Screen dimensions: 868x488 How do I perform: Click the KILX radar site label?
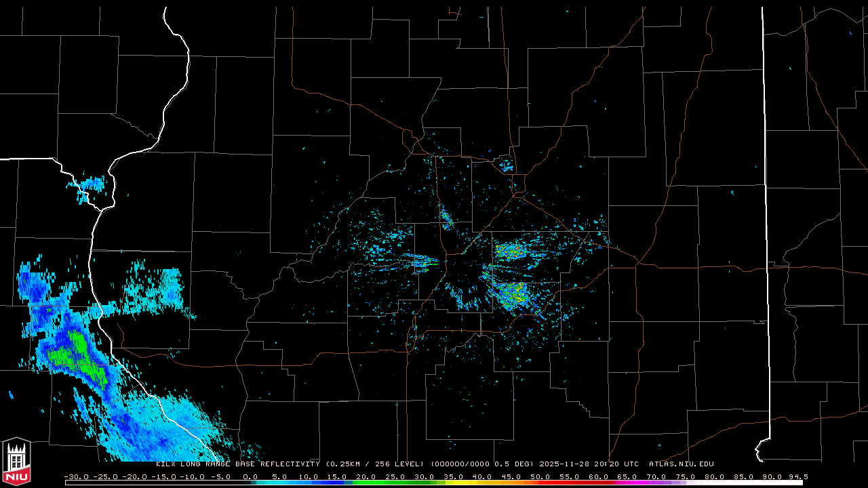167,464
